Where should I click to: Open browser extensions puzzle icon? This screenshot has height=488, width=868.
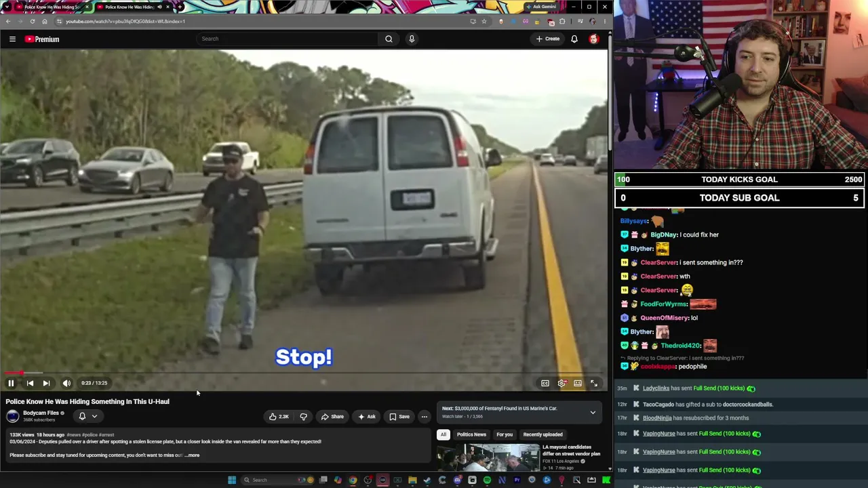tap(562, 21)
